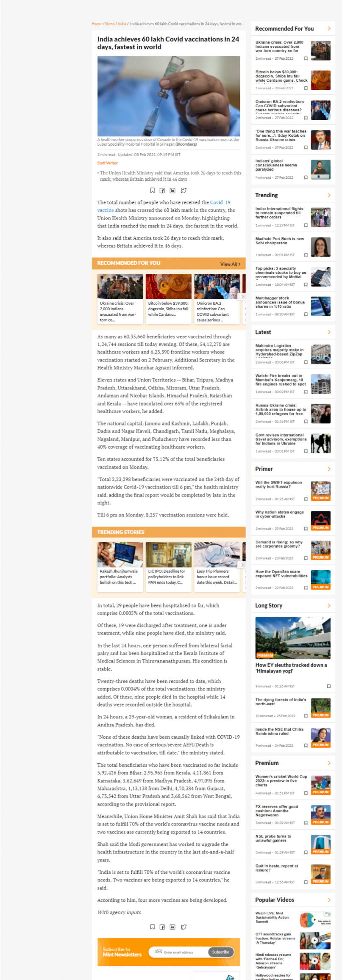Expand the Popular Videos section arrow
This screenshot has width=342, height=980.
click(x=329, y=900)
